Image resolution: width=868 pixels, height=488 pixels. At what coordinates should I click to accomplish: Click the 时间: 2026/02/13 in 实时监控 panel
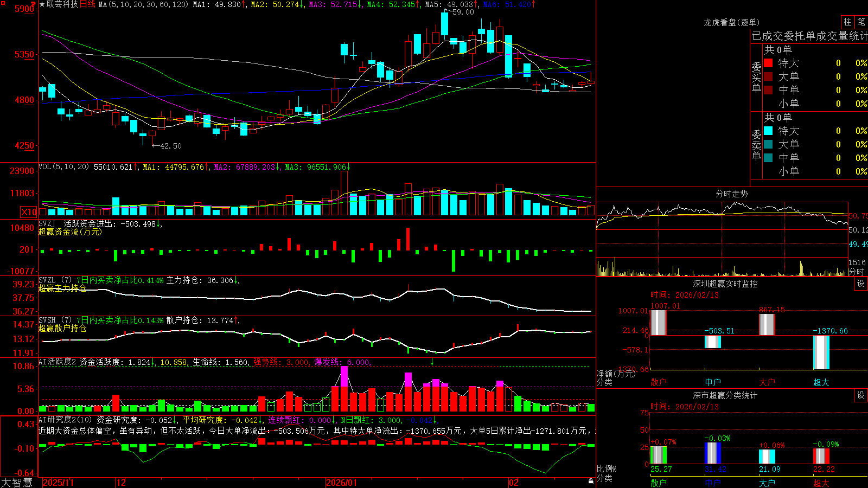[685, 295]
